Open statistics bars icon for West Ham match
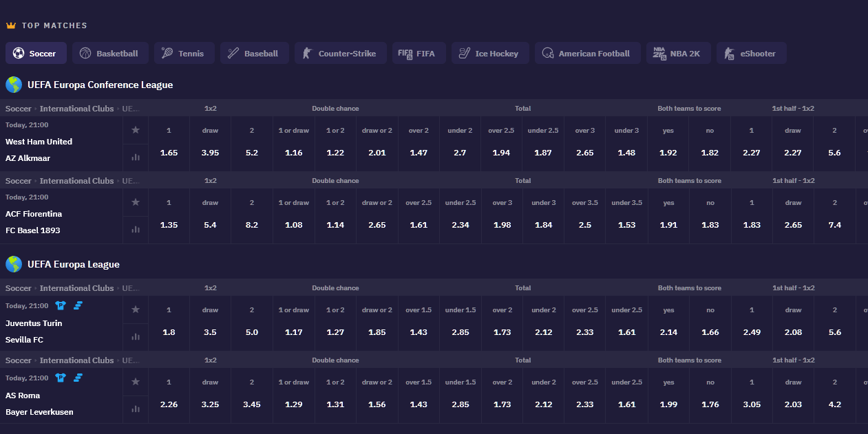Image resolution: width=868 pixels, height=434 pixels. pos(136,158)
